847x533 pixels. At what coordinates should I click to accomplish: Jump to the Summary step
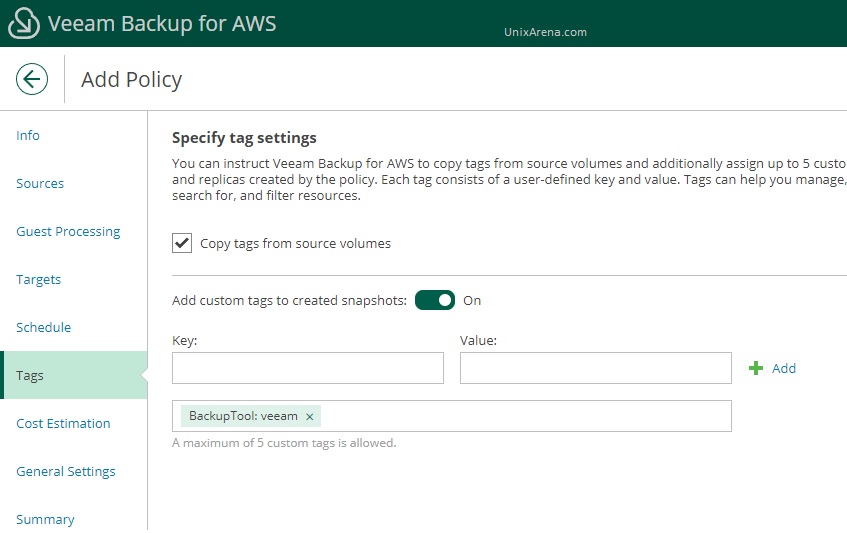click(45, 520)
